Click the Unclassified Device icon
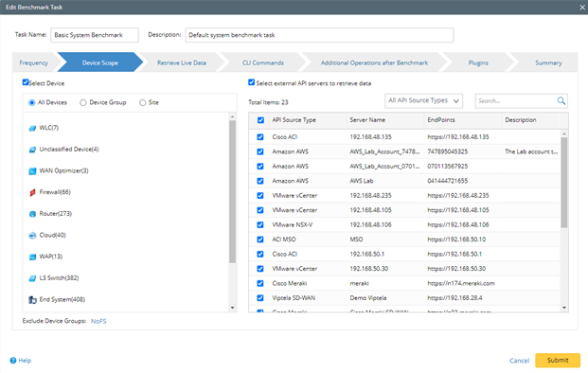 click(x=32, y=150)
